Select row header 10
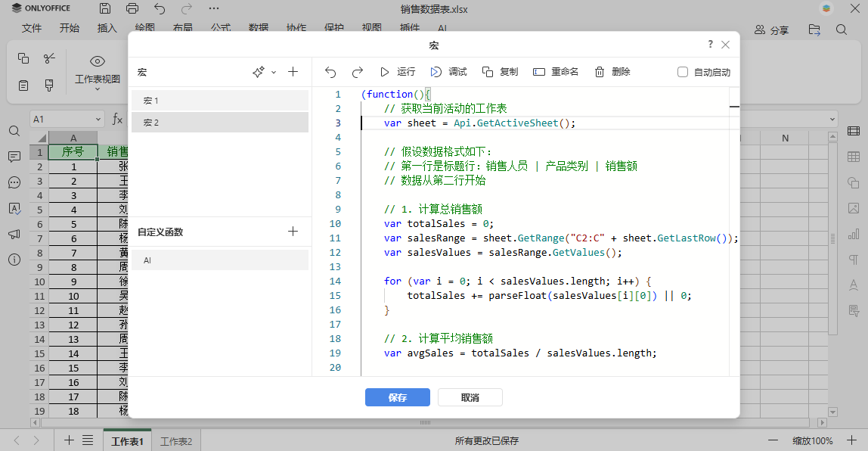868x451 pixels. coord(39,281)
